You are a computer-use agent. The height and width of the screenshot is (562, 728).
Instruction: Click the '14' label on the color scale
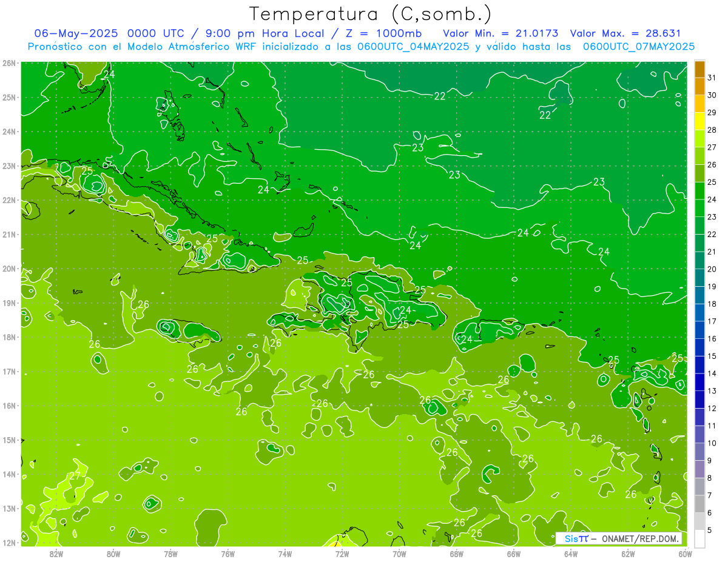click(712, 373)
